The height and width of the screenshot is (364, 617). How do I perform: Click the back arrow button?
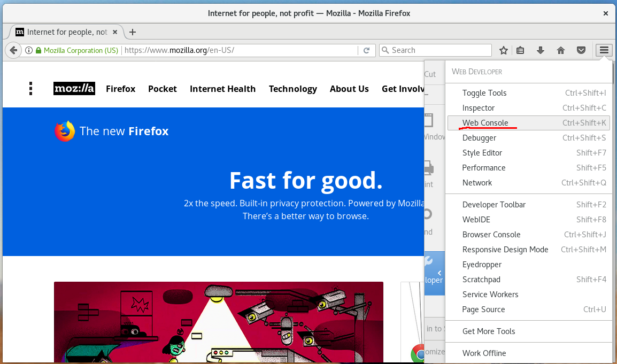click(x=13, y=50)
